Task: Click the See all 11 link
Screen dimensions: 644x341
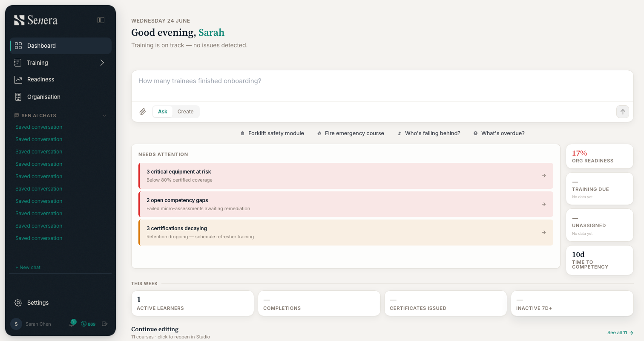Action: coord(620,332)
